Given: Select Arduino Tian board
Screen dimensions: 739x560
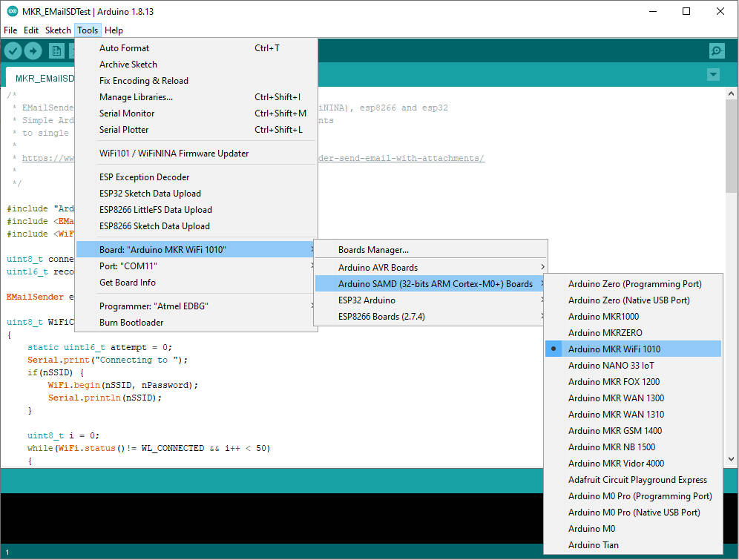Looking at the screenshot, I should [633, 545].
